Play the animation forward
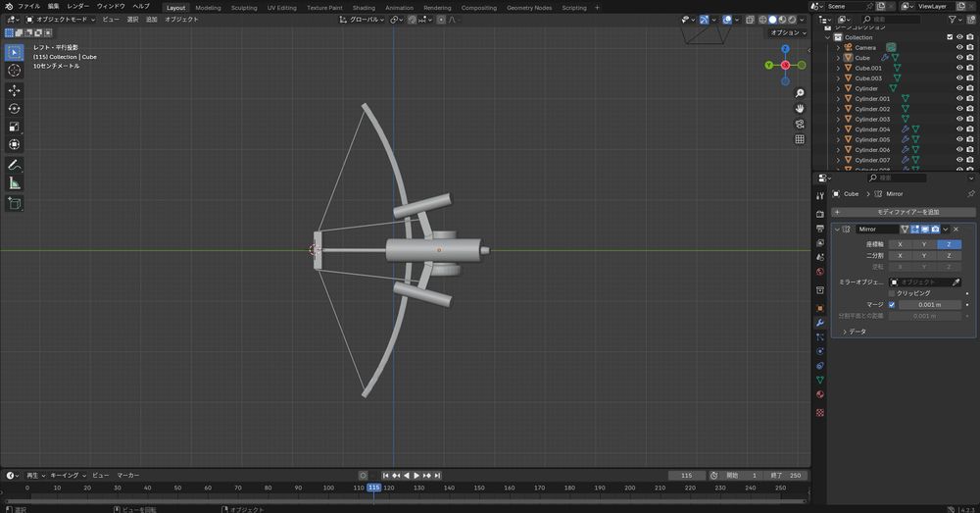The width and height of the screenshot is (980, 513). click(x=416, y=476)
